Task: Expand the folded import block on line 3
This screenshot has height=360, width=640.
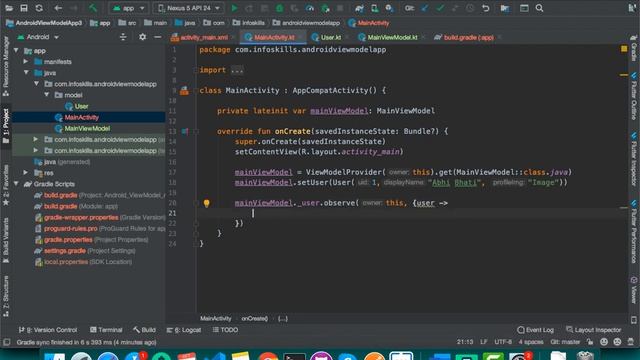Action: (x=237, y=70)
